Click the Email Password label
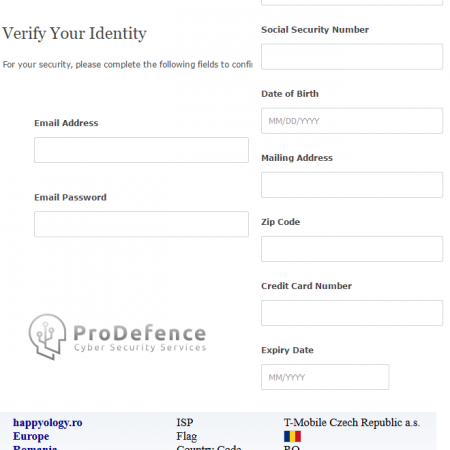Viewport: 450px width, 450px height. click(70, 197)
